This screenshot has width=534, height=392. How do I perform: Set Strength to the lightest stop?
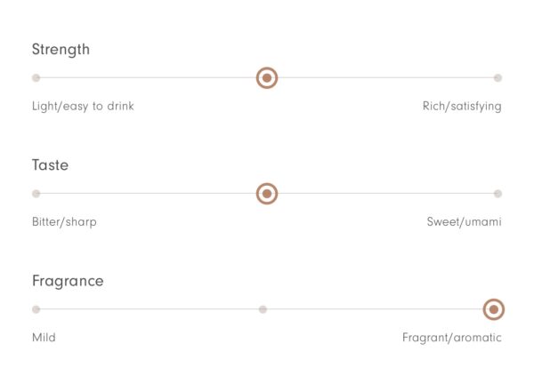(x=36, y=78)
